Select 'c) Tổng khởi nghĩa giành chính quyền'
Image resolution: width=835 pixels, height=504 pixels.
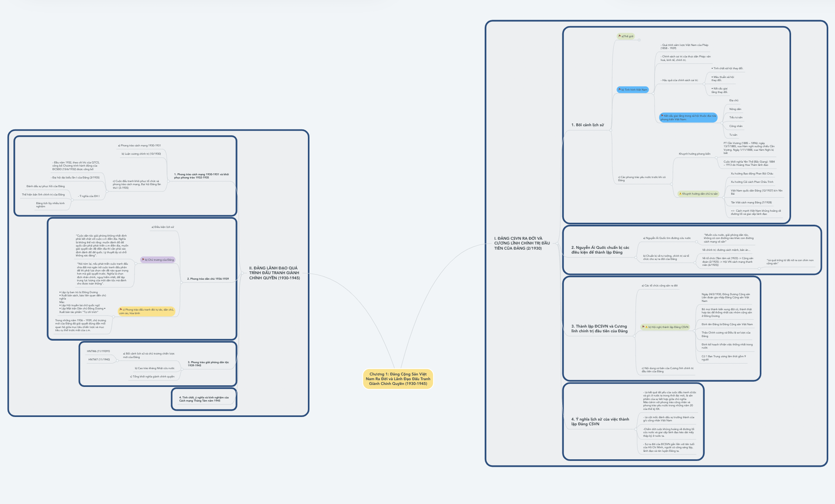152,377
